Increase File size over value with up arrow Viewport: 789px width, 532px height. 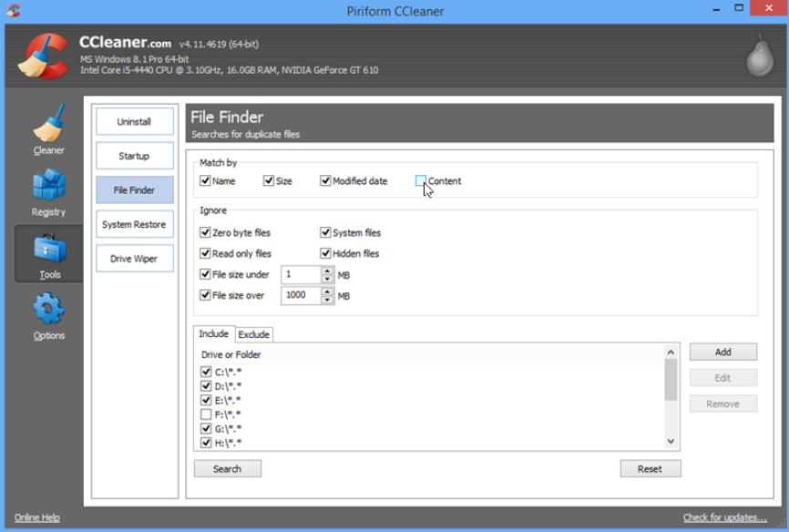pyautogui.click(x=328, y=292)
